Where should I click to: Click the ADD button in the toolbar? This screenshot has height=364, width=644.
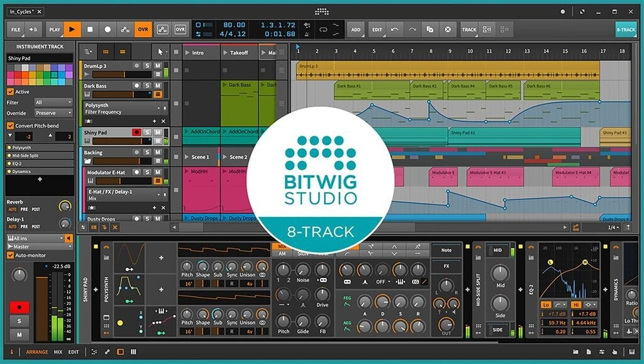[356, 29]
